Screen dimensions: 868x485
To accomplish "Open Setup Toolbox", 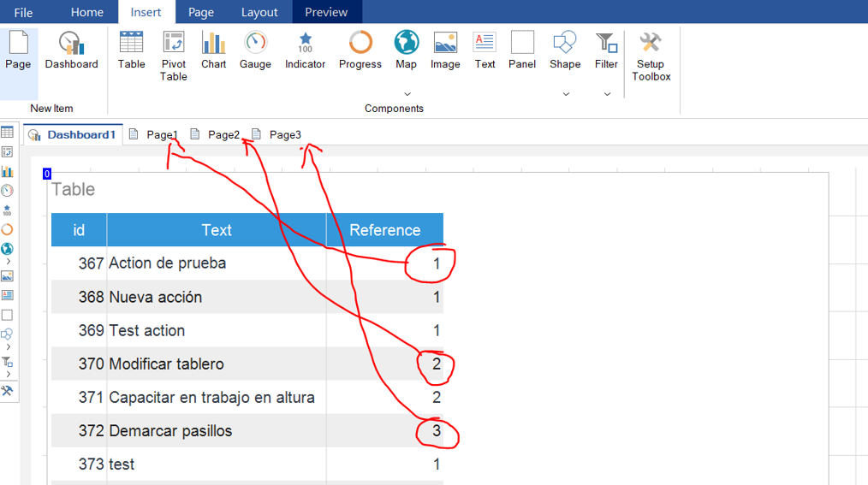I will (x=651, y=56).
